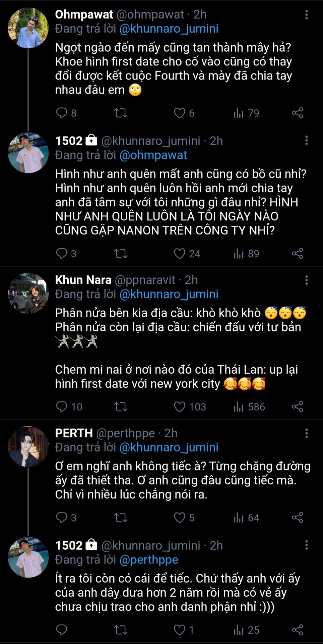Open PERTH's profile avatar
Screen dimensions: 323x644
[28, 446]
